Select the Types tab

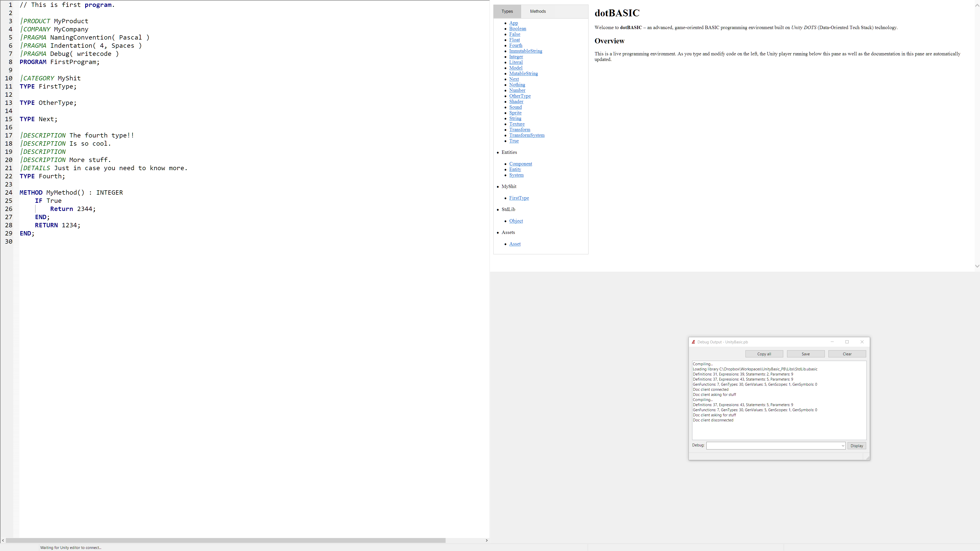[507, 11]
